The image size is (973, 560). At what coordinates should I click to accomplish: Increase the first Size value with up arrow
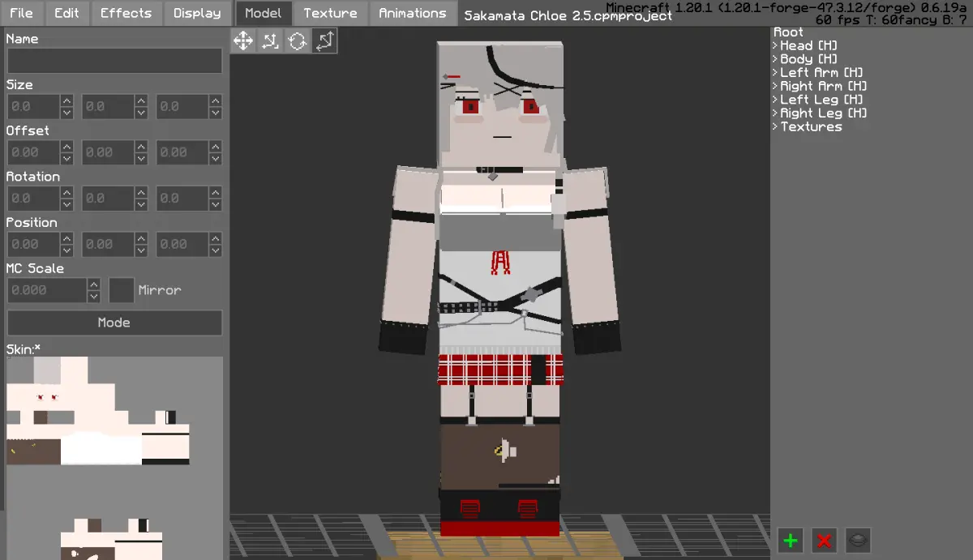tap(67, 100)
